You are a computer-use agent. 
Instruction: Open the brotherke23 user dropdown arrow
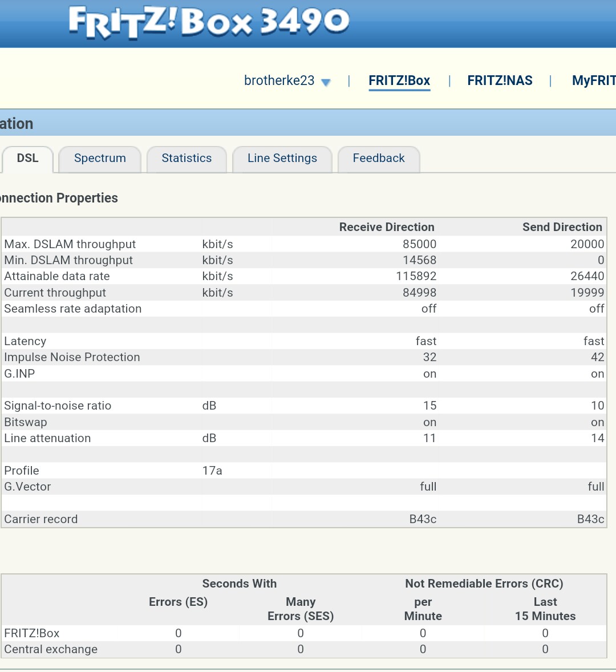(326, 82)
